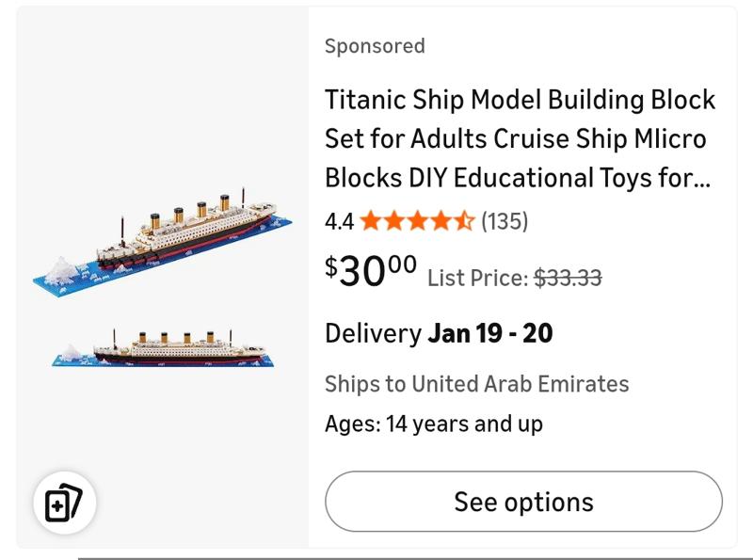This screenshot has height=560, width=753.
Task: Open the Titanic Ship Model product title
Action: [x=520, y=138]
